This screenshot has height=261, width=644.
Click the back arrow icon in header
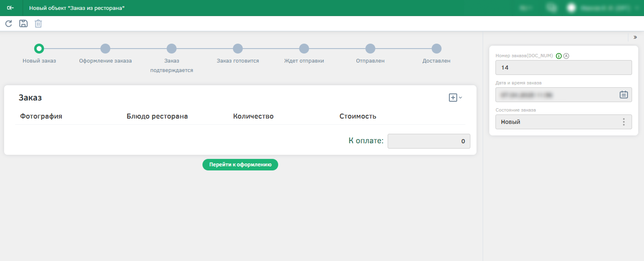[x=10, y=8]
